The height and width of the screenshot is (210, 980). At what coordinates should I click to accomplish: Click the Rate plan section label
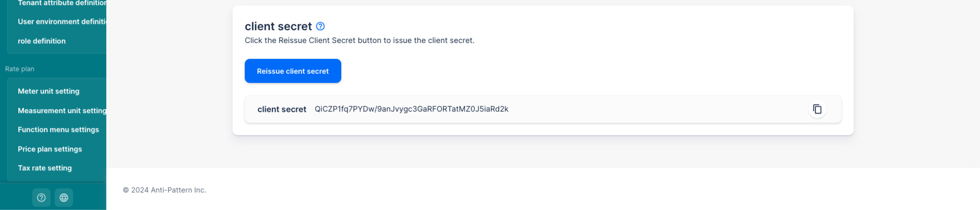point(20,69)
